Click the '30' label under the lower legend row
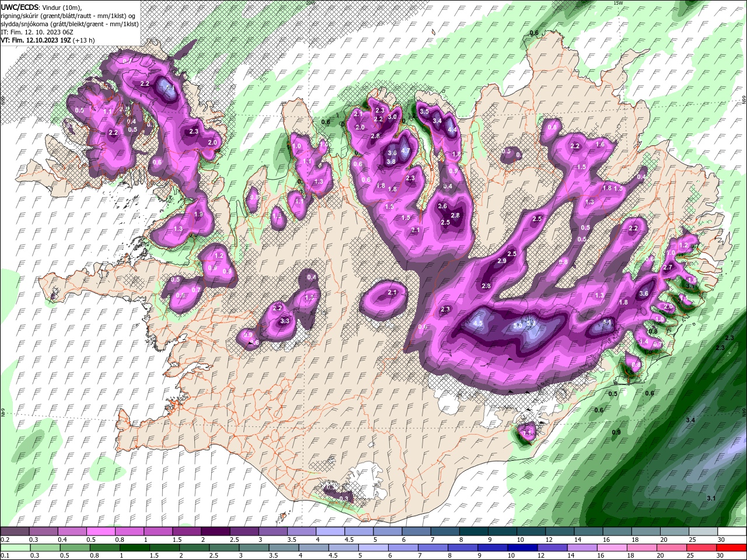 [x=721, y=556]
